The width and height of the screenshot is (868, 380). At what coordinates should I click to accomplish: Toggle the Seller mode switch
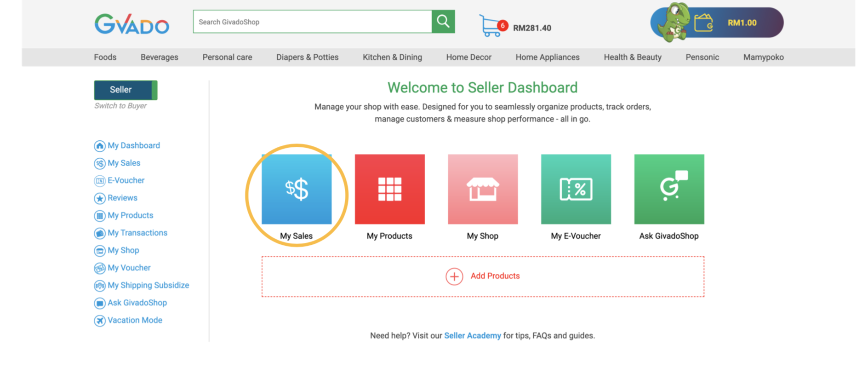pyautogui.click(x=126, y=90)
